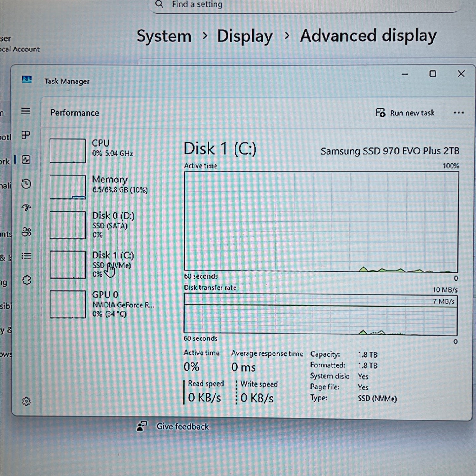Switch to the Processes page icon
476x476 pixels.
pos(26,135)
